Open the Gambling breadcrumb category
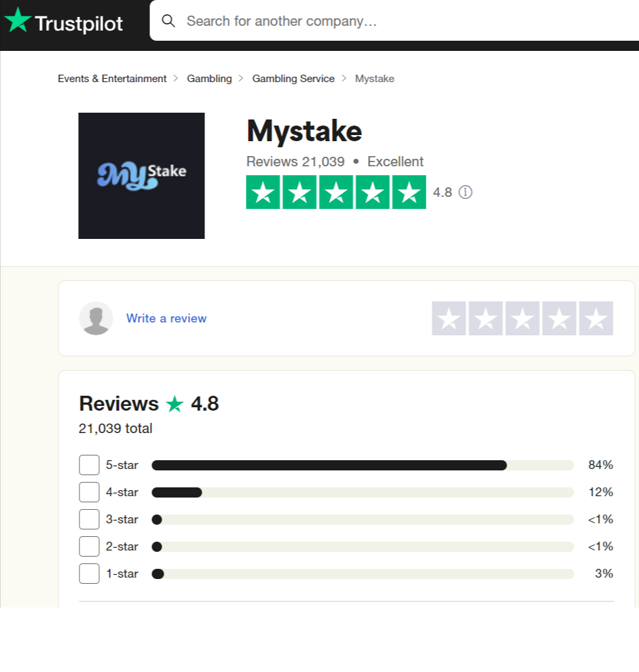The height and width of the screenshot is (672, 639). 209,78
